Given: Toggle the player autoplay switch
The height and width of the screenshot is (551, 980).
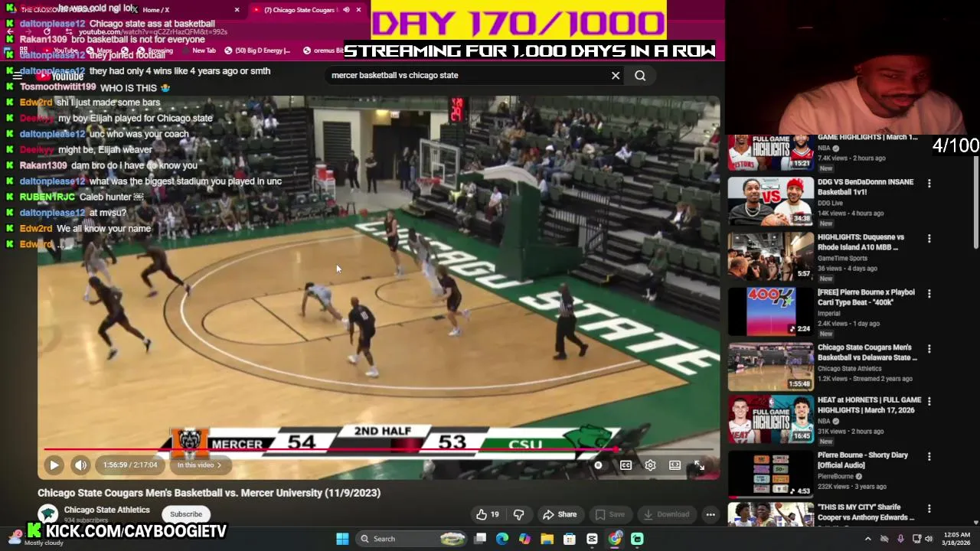Looking at the screenshot, I should pos(598,465).
